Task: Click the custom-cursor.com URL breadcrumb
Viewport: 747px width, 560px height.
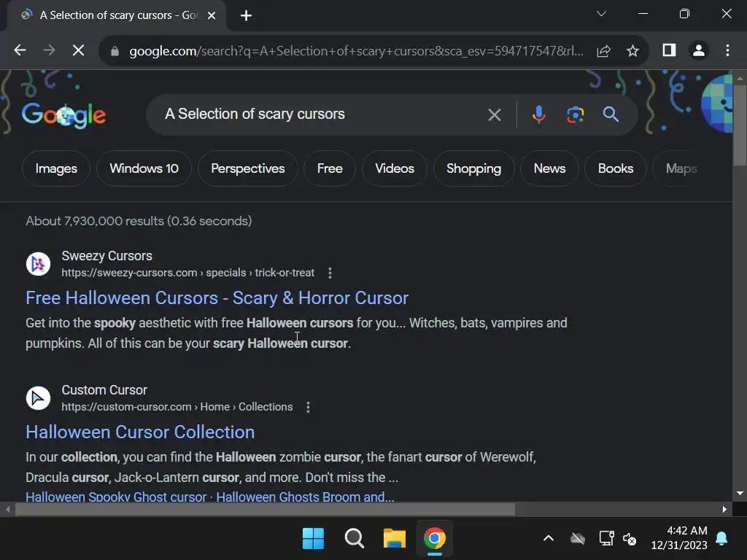Action: click(177, 407)
